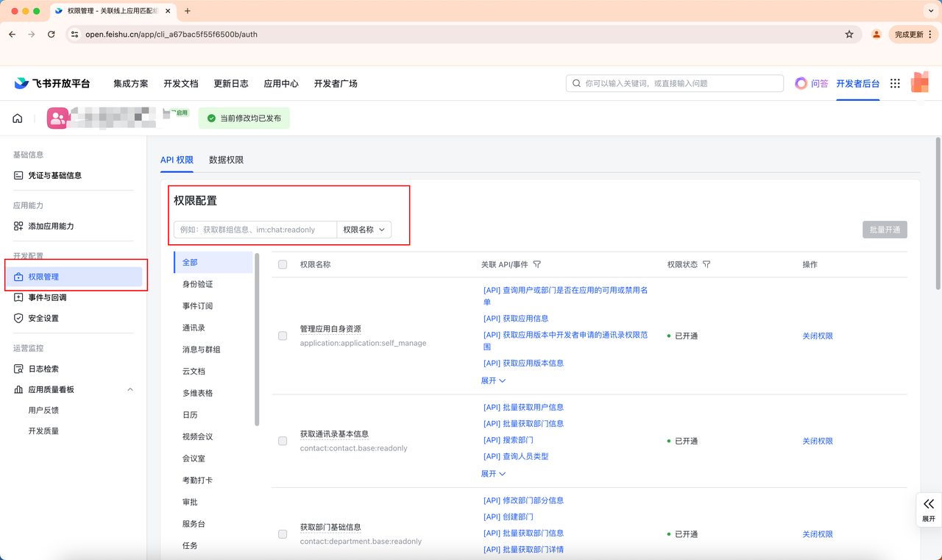The height and width of the screenshot is (560, 942).
Task: Reload the page with the browser refresh icon
Action: pyautogui.click(x=52, y=35)
